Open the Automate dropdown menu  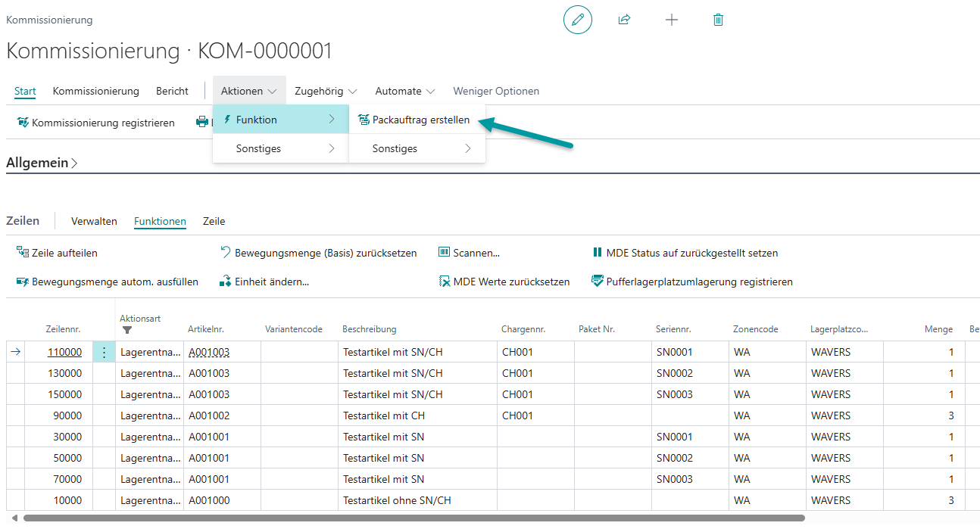click(405, 91)
